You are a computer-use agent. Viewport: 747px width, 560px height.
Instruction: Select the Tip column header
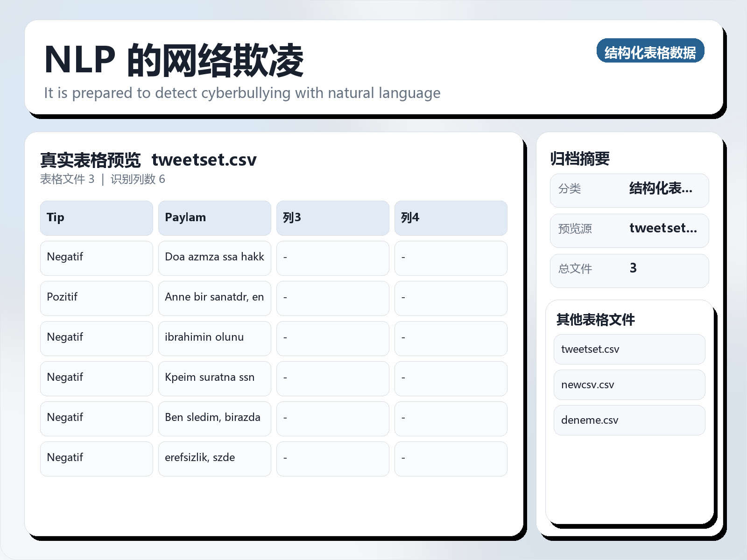tap(96, 217)
